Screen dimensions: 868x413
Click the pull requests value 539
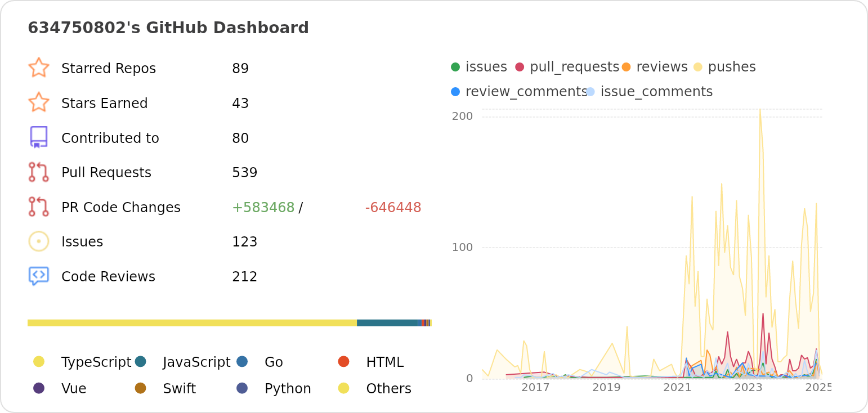[x=245, y=173]
